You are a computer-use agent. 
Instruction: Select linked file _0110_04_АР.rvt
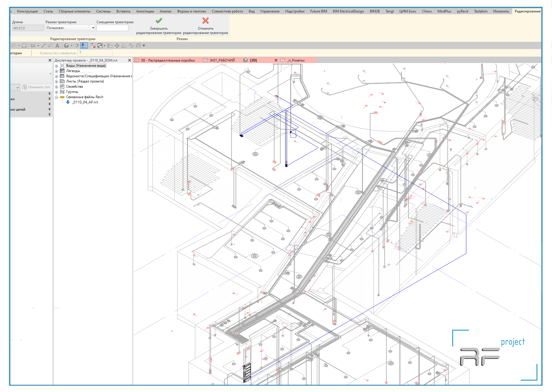tap(85, 102)
